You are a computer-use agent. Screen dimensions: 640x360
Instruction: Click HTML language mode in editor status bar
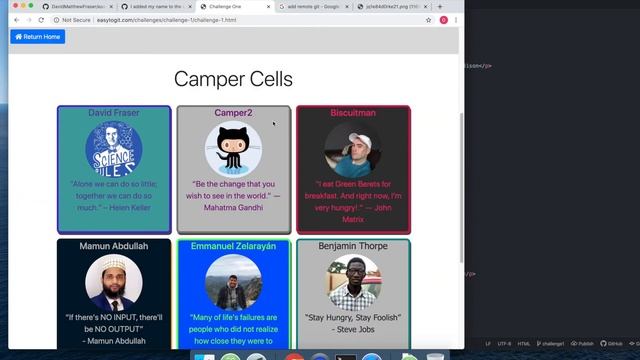coord(524,344)
